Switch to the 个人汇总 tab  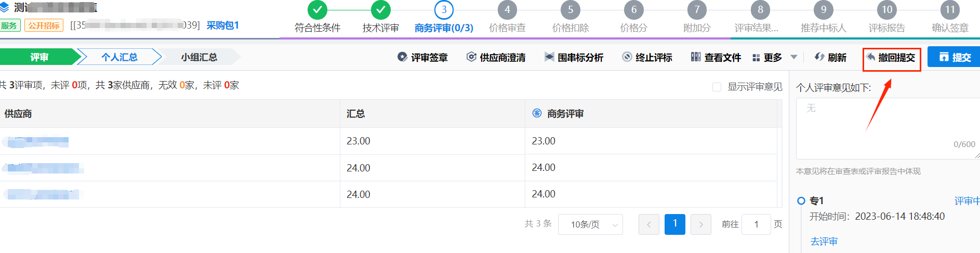pyautogui.click(x=120, y=57)
